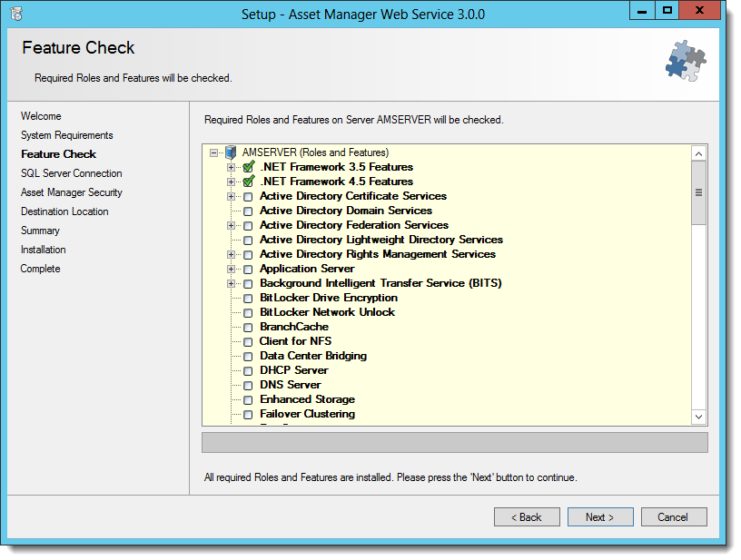Select .NET Framework 4.5 Features label

click(337, 182)
